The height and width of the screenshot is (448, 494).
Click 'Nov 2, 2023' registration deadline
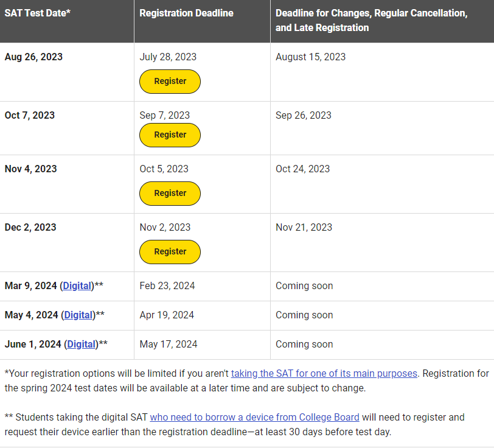pyautogui.click(x=165, y=227)
